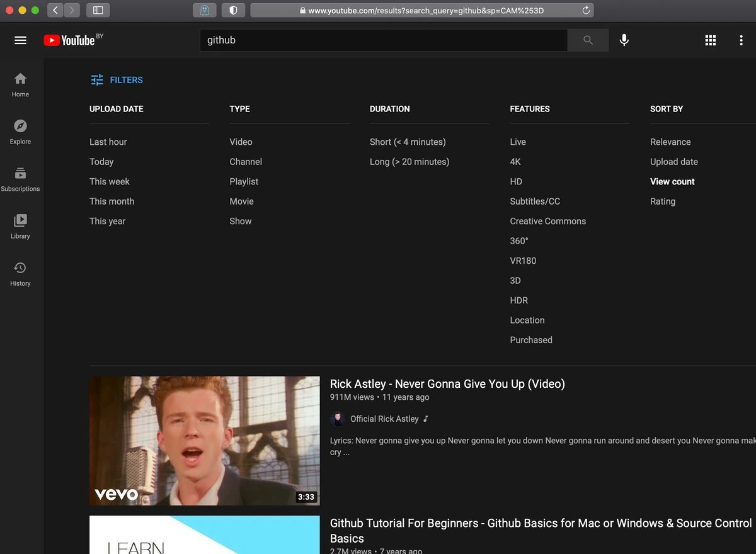Filter type to Playlist
Viewport: 756px width, 554px height.
244,181
